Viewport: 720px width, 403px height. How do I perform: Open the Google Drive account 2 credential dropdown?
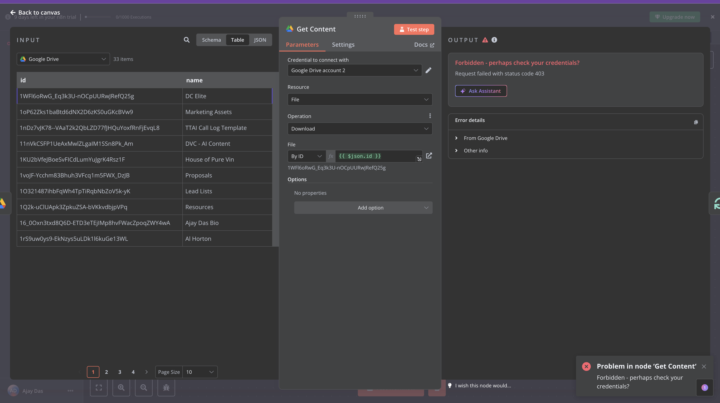[354, 70]
